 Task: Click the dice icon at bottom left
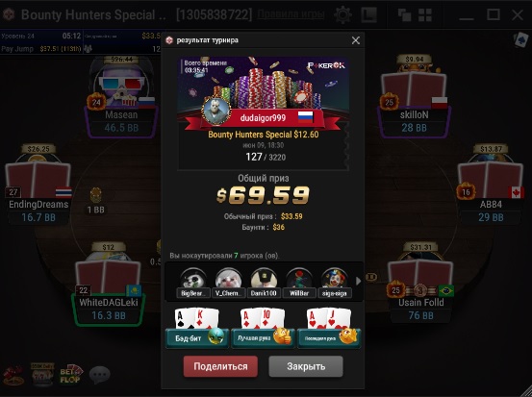click(x=13, y=375)
